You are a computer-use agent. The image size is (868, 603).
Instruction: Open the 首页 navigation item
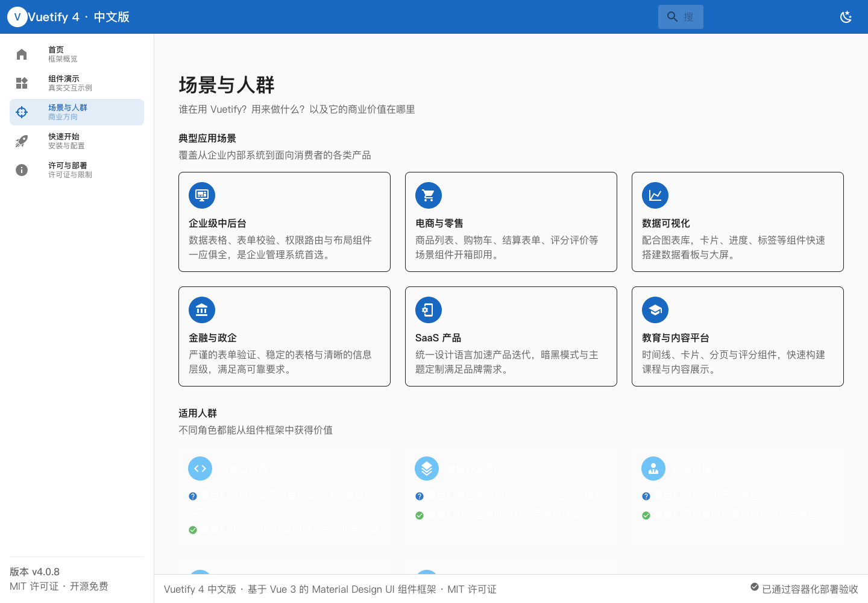pyautogui.click(x=77, y=54)
